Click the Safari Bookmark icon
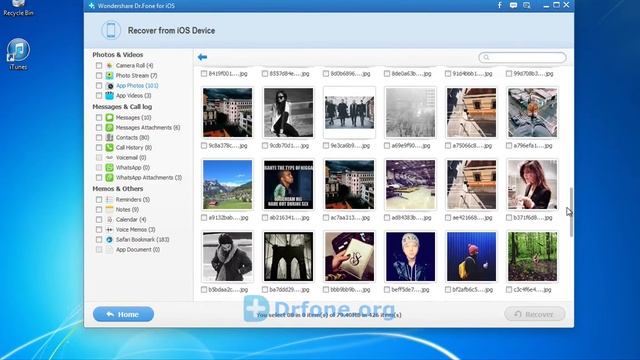Image resolution: width=640 pixels, height=360 pixels. coord(109,240)
